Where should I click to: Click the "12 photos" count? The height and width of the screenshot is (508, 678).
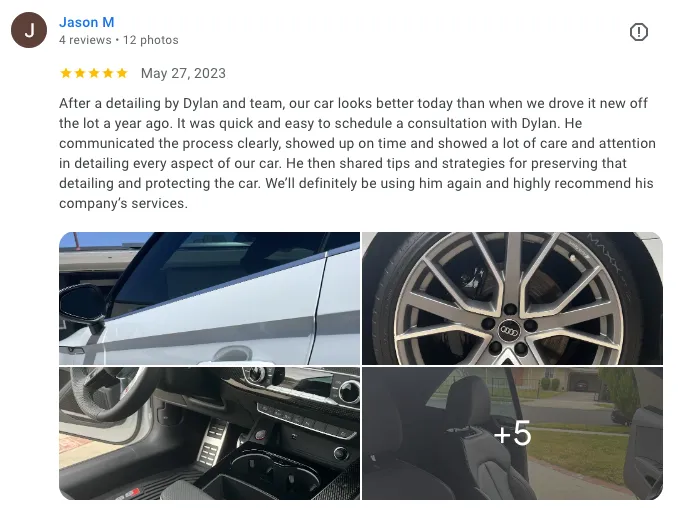[150, 40]
